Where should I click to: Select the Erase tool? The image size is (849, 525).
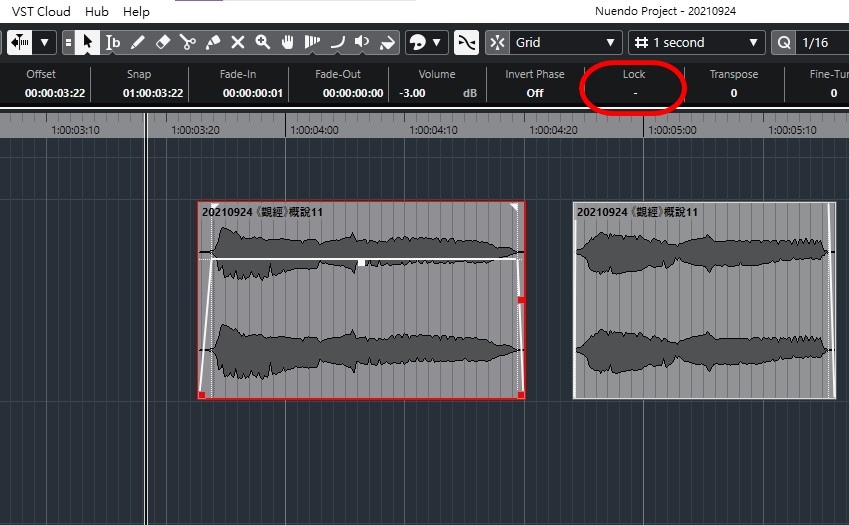coord(162,42)
